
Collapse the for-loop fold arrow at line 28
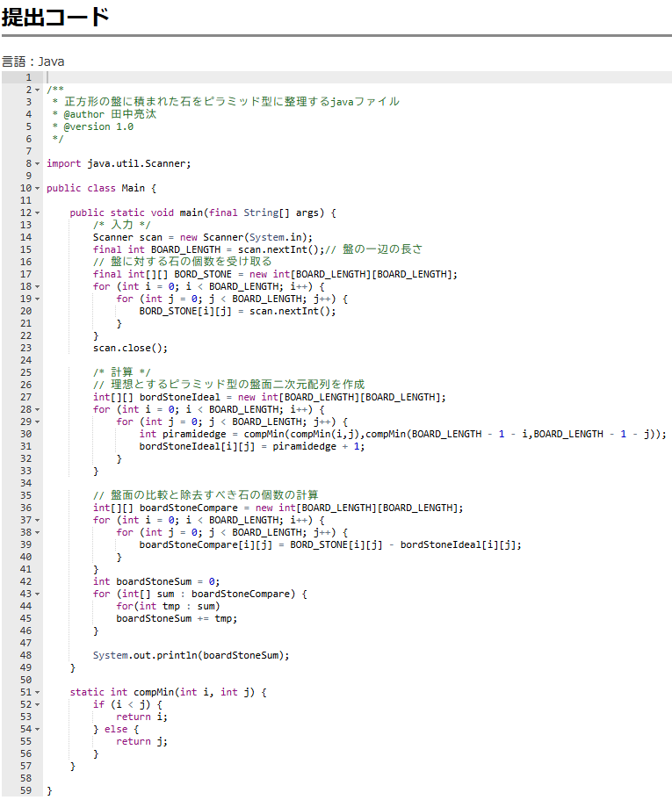tap(38, 409)
